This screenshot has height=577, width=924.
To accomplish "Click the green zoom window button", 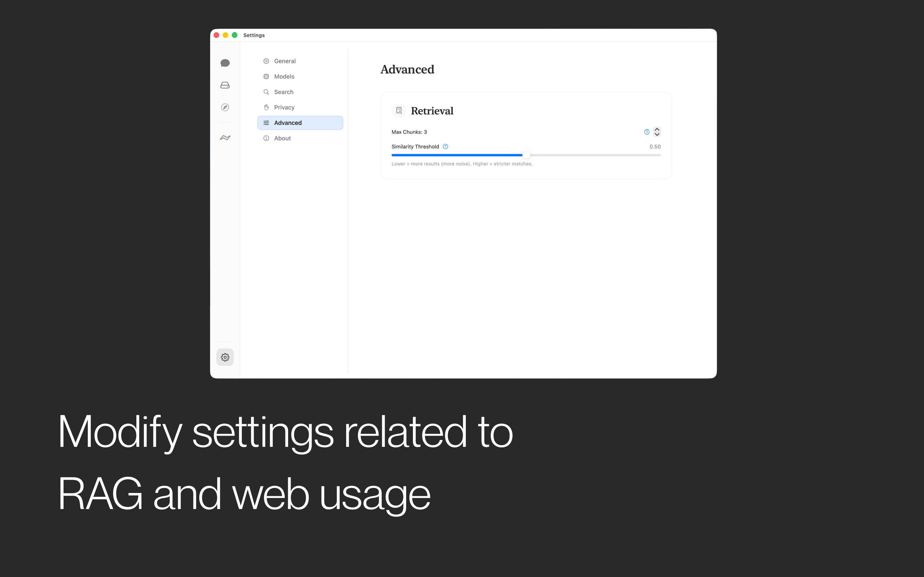I will (235, 35).
